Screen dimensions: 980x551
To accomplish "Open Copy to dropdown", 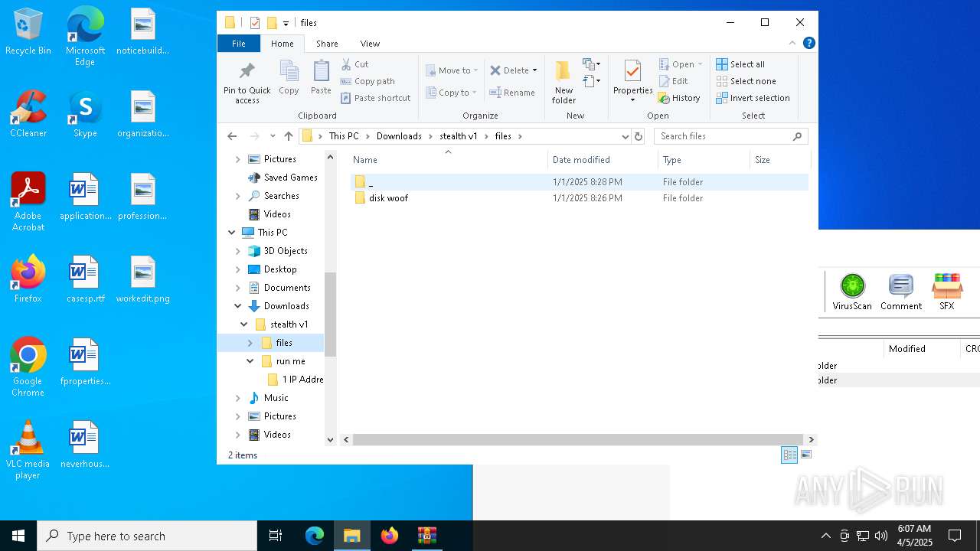I will (452, 93).
